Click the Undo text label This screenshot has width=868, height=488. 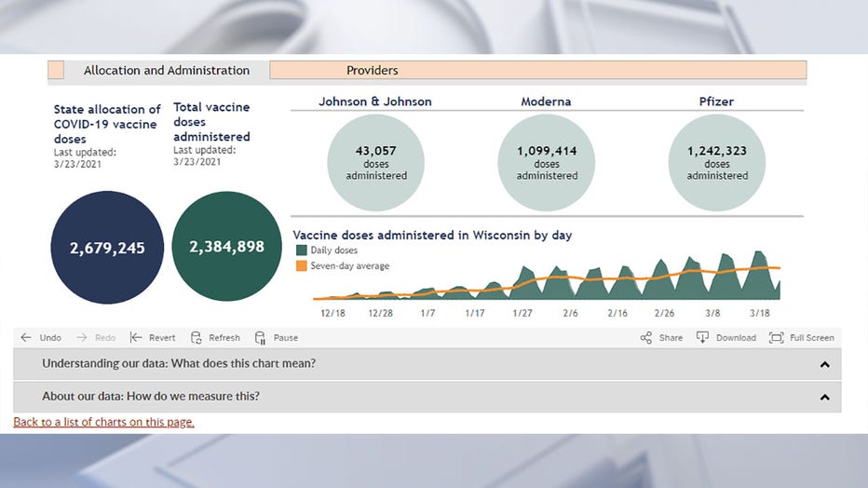(x=50, y=337)
